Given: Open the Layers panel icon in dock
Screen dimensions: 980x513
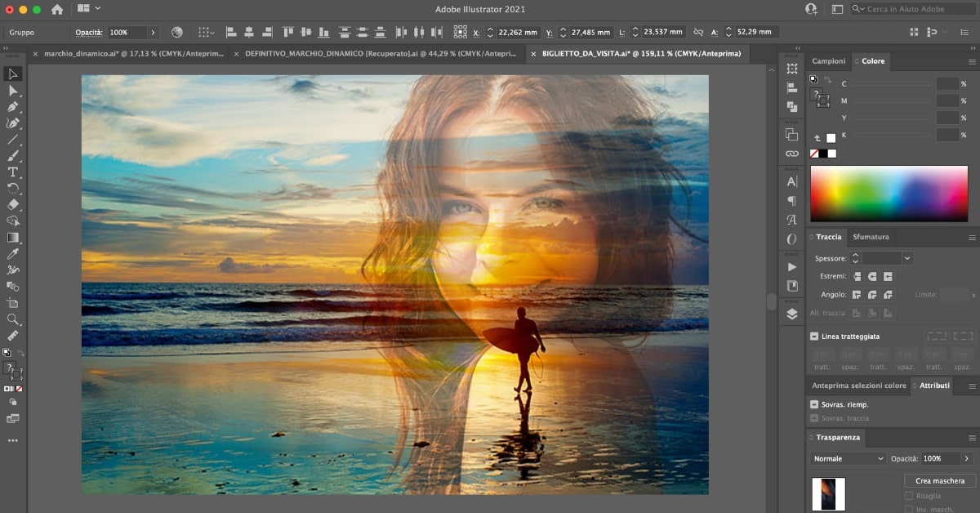Looking at the screenshot, I should pos(791,314).
